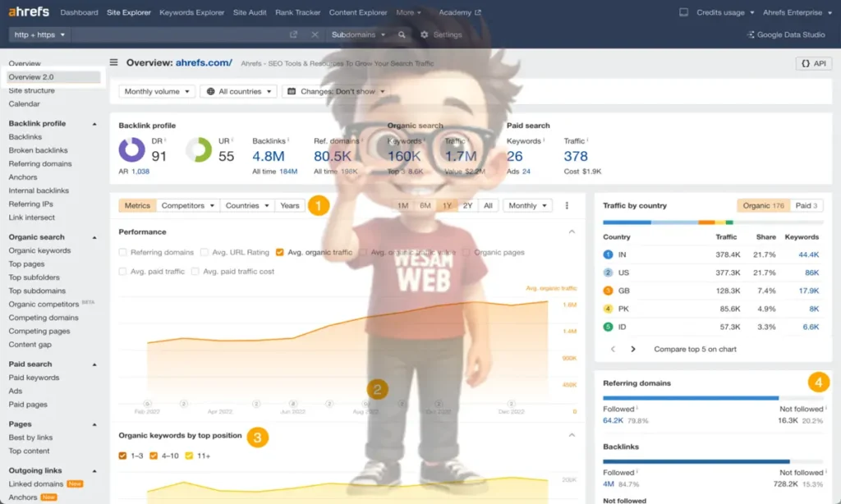The image size is (841, 504).
Task: Open the chart's three-dot options menu
Action: pos(567,206)
